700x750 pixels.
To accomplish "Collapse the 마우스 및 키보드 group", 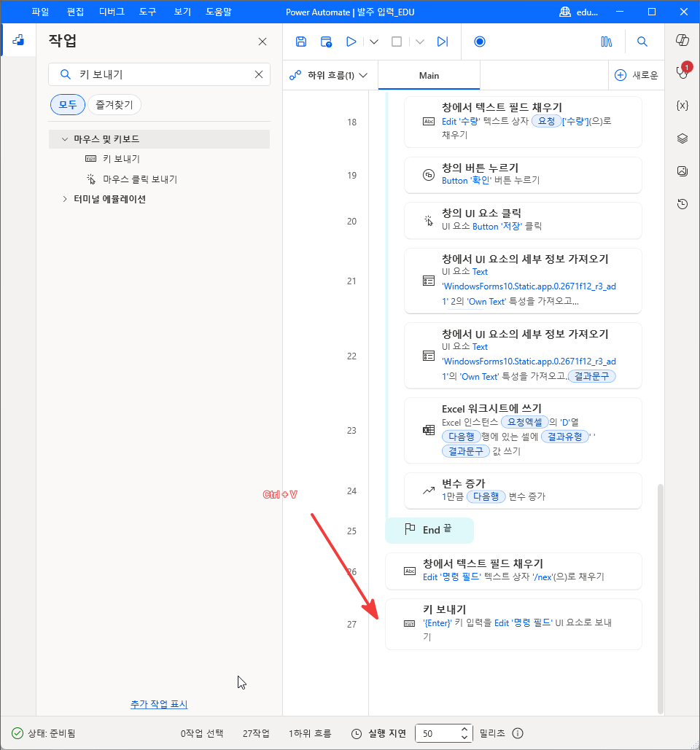I will (x=65, y=139).
